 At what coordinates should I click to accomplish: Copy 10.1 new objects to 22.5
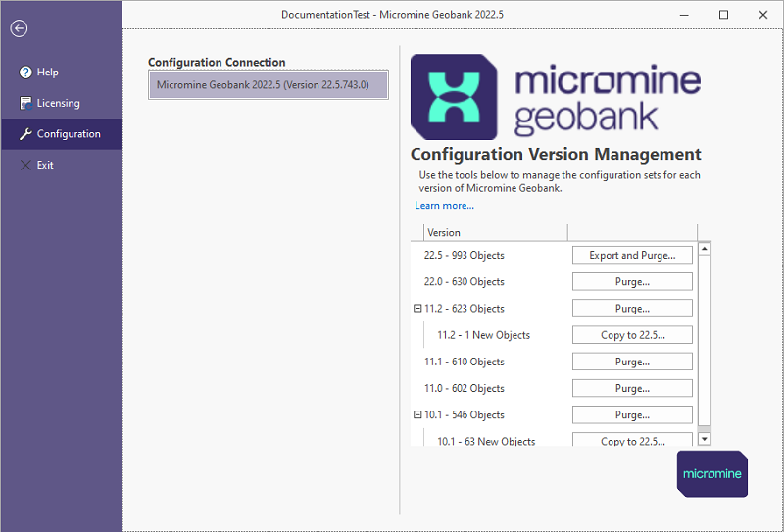click(x=632, y=440)
